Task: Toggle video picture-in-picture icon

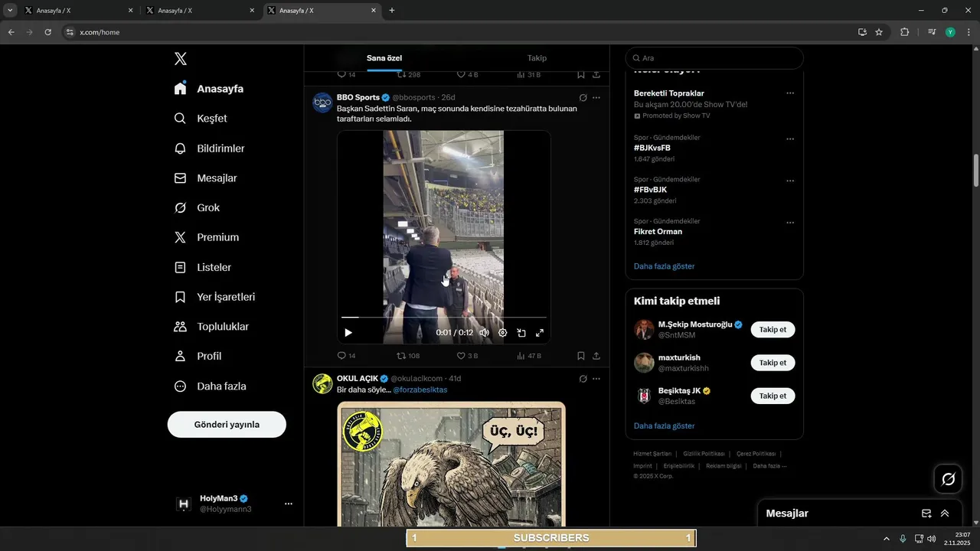Action: 521,333
